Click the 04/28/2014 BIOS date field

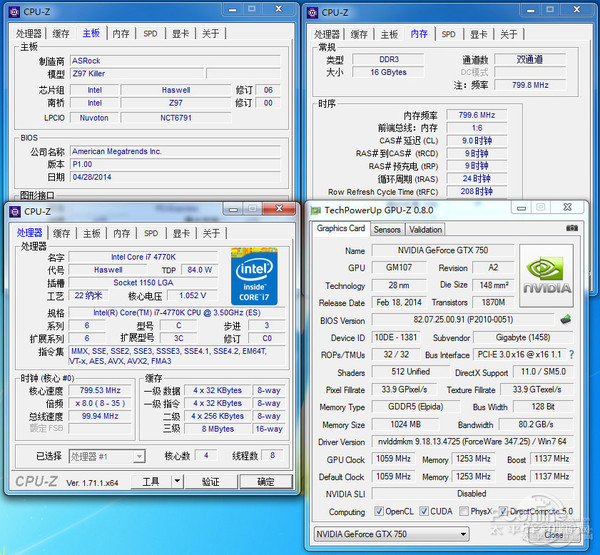(x=175, y=177)
